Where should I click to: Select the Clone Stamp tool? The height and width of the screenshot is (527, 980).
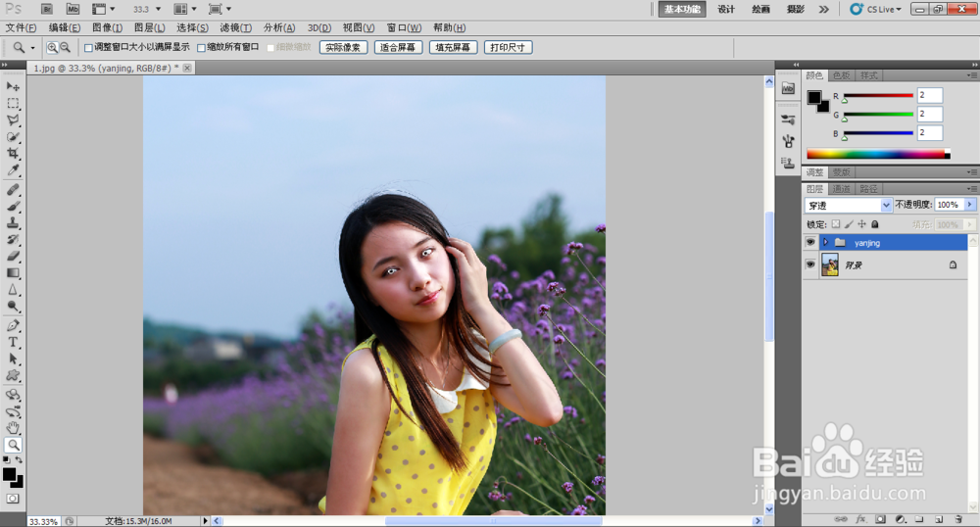[x=13, y=223]
